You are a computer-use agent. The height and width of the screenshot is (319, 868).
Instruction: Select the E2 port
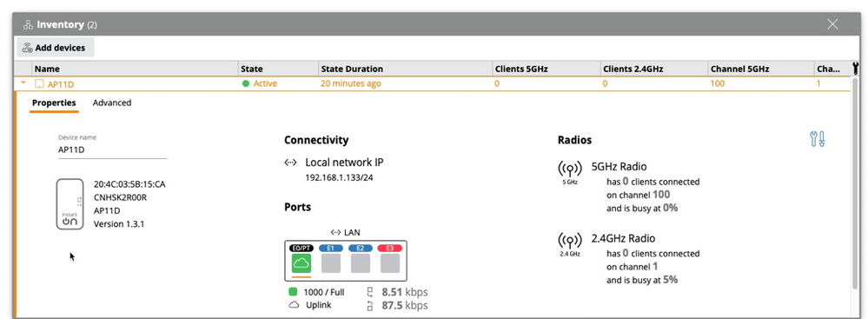[x=361, y=263]
